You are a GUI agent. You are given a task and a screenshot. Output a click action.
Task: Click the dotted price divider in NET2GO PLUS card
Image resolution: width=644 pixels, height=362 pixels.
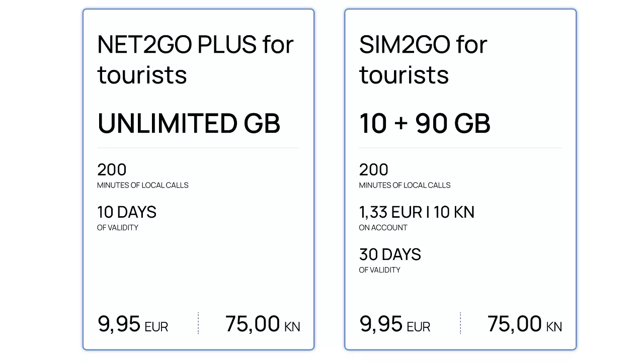tap(198, 323)
